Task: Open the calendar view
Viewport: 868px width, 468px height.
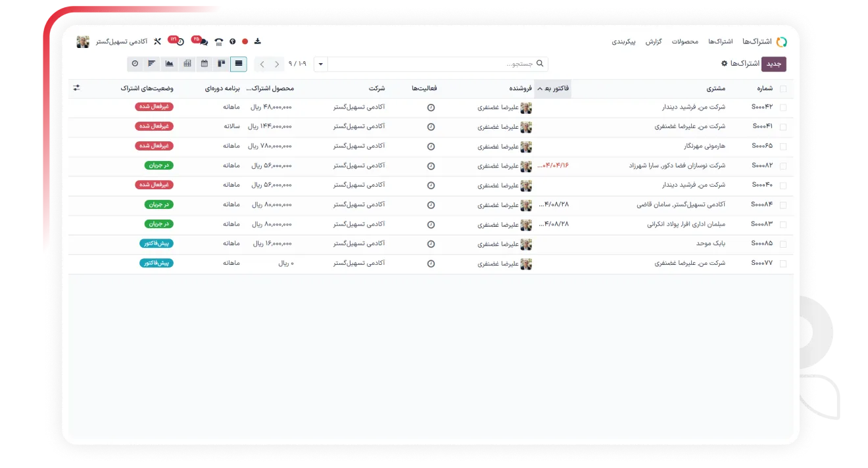Action: coord(204,64)
